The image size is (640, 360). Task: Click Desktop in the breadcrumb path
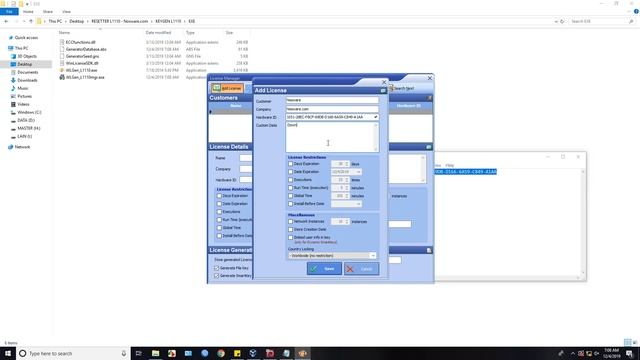(x=76, y=21)
